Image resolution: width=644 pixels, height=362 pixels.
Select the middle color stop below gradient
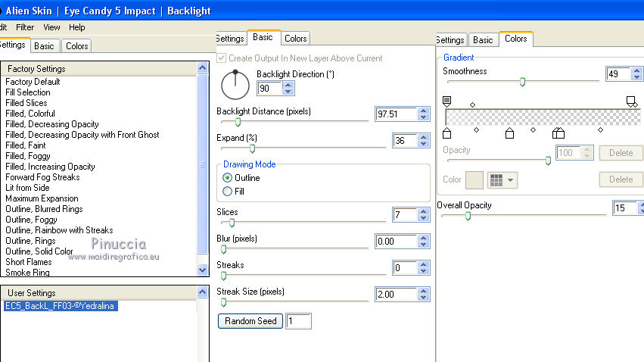pos(509,133)
